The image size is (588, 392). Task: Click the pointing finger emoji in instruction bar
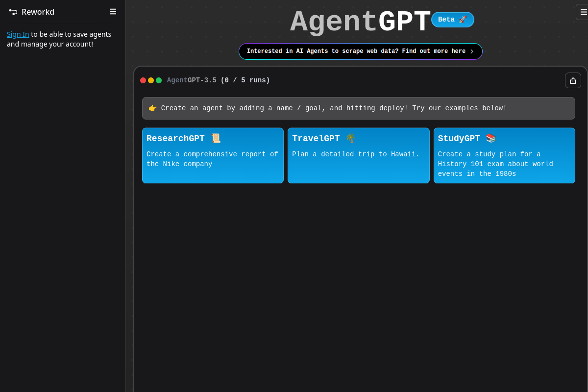pyautogui.click(x=152, y=108)
